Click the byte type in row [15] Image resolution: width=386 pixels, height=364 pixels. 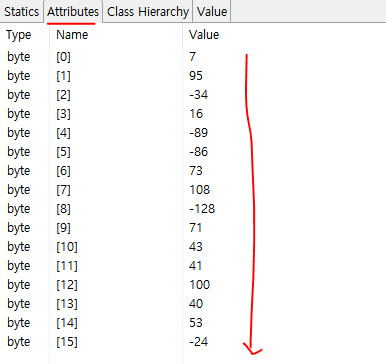pos(19,342)
